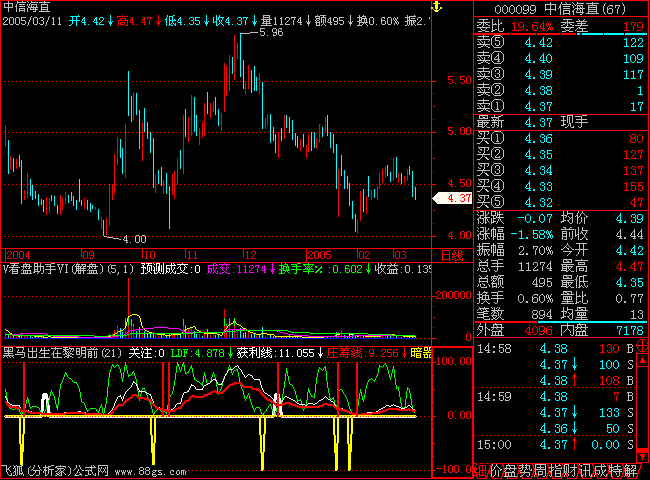Click the scroll-down arrow of the tick list
Screen dimensions: 650x480
pos(642,456)
